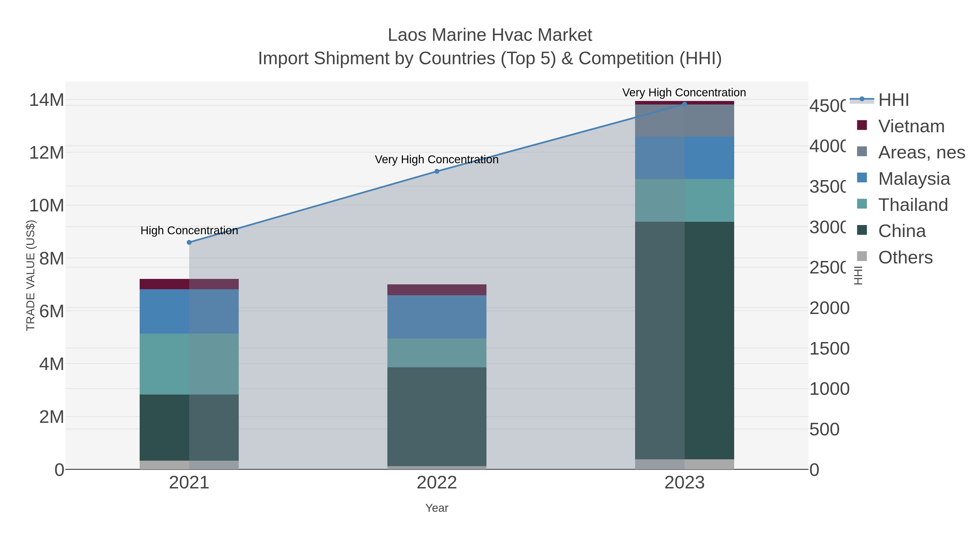This screenshot has width=980, height=551.
Task: Click the China dark green legend swatch
Action: [862, 230]
